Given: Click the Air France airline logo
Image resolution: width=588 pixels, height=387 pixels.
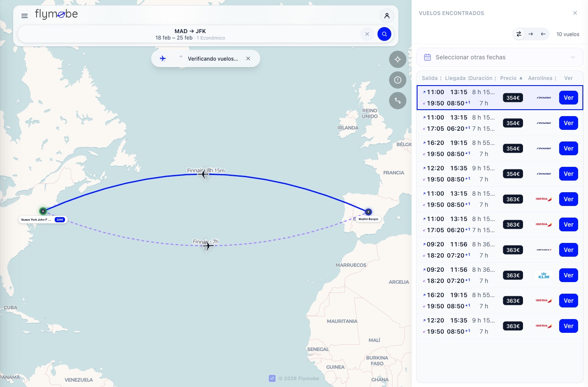Looking at the screenshot, I should (x=544, y=250).
